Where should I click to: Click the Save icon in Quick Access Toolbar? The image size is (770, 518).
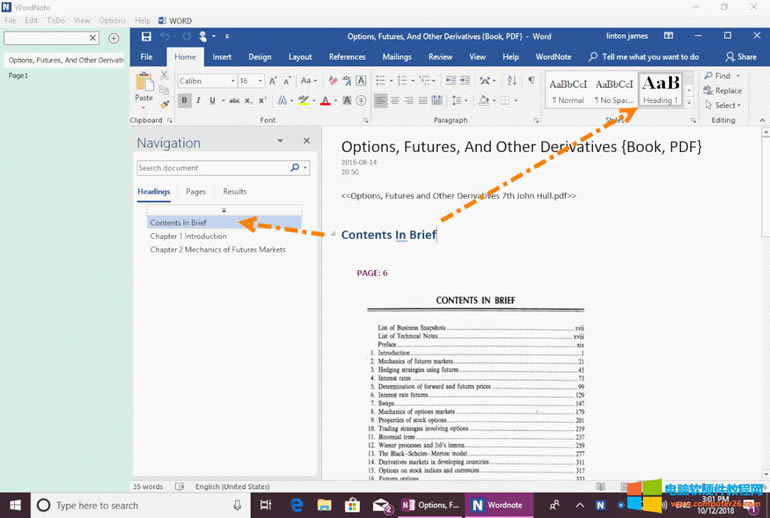(x=146, y=36)
